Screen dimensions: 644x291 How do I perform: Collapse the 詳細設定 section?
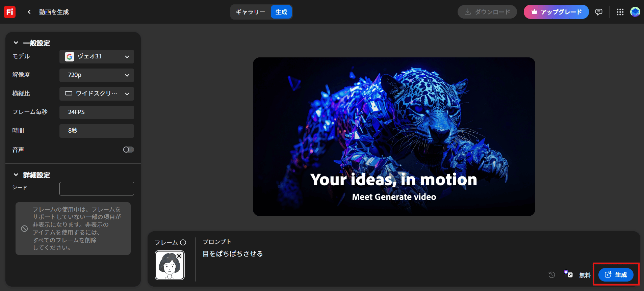point(16,175)
